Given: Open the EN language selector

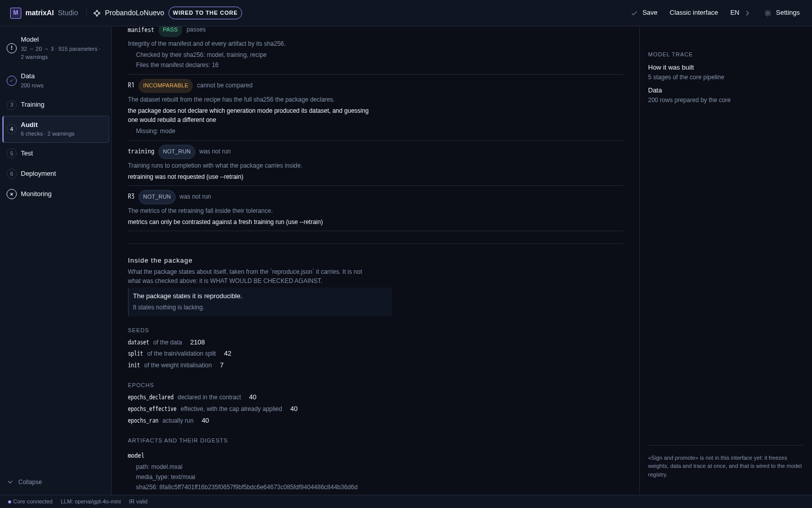Looking at the screenshot, I should pyautogui.click(x=734, y=13).
